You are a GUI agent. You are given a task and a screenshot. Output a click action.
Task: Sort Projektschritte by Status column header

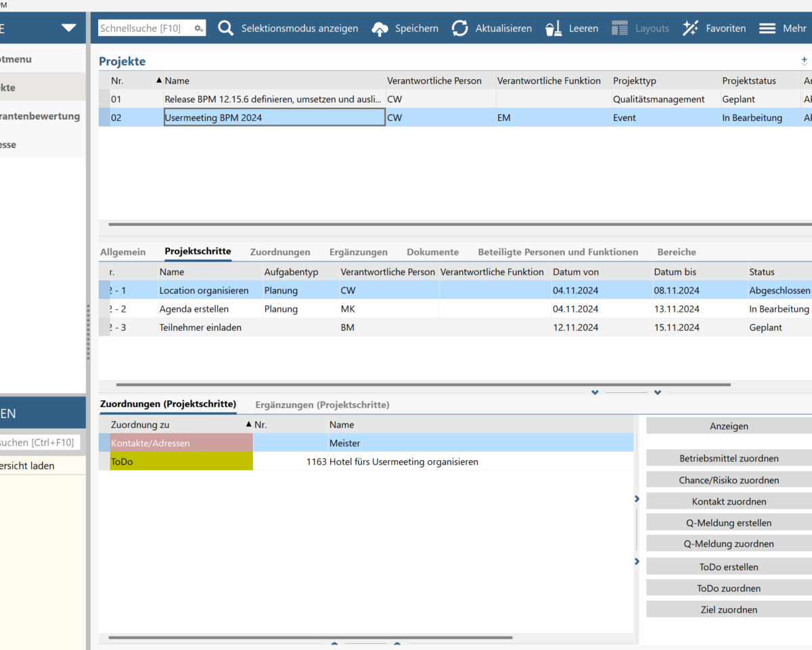coord(780,272)
